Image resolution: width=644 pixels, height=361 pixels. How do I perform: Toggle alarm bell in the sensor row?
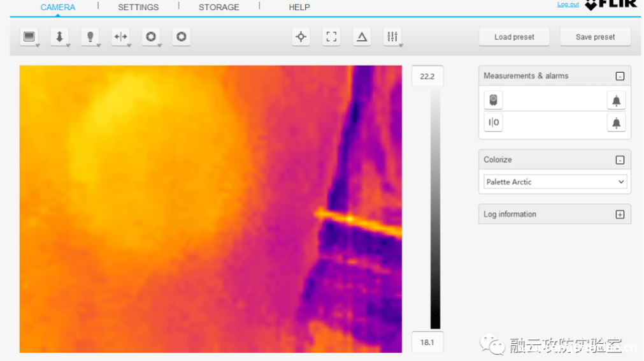(x=616, y=101)
